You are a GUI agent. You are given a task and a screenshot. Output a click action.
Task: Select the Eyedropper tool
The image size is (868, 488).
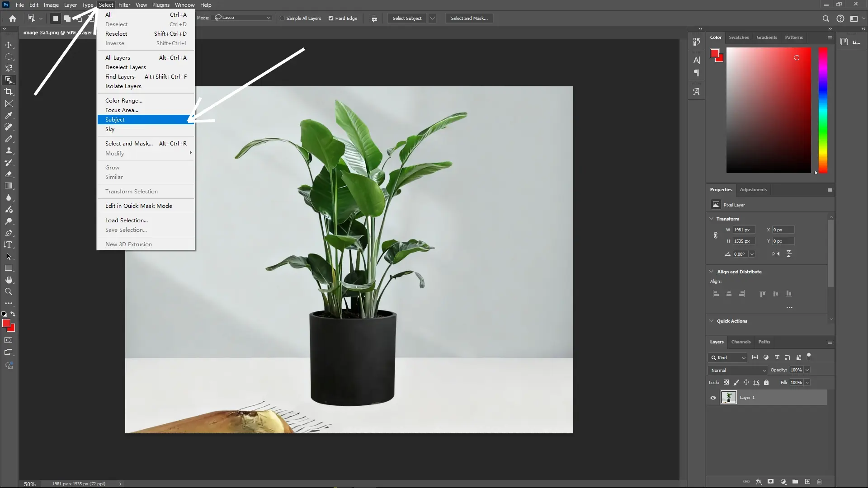9,116
